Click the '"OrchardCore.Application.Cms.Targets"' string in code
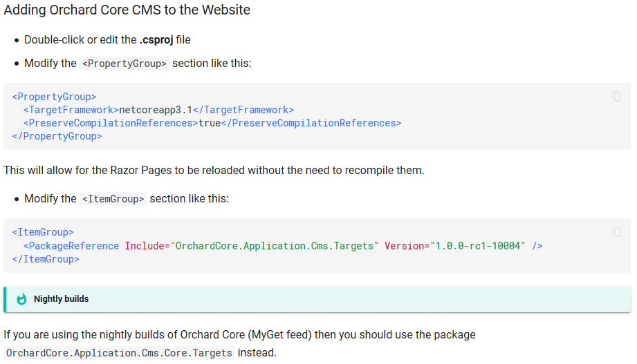The width and height of the screenshot is (637, 364). coord(274,246)
